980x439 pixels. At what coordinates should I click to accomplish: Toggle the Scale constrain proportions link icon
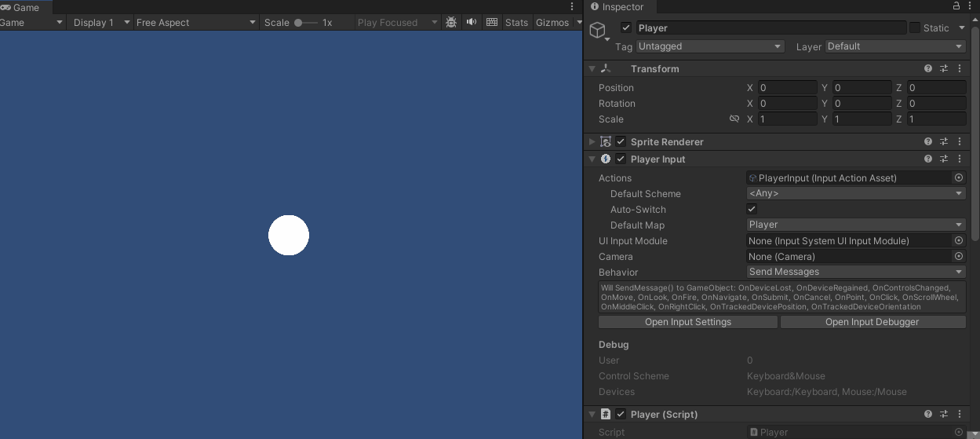(734, 119)
